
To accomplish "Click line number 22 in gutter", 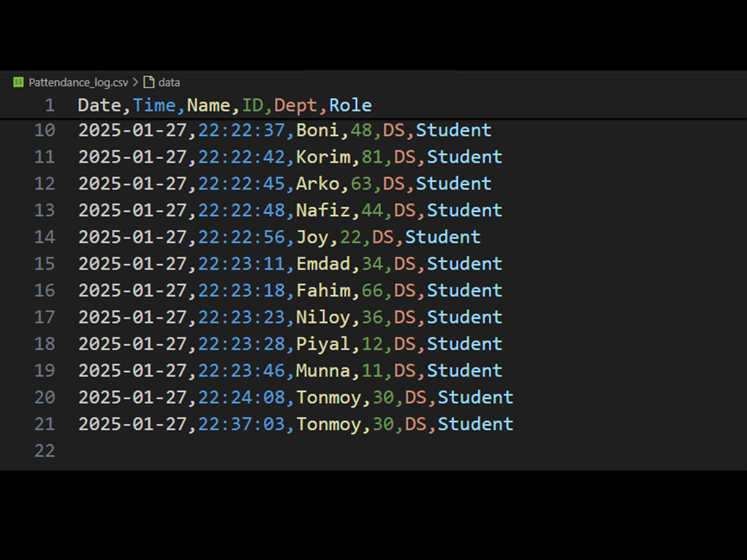I will (45, 450).
